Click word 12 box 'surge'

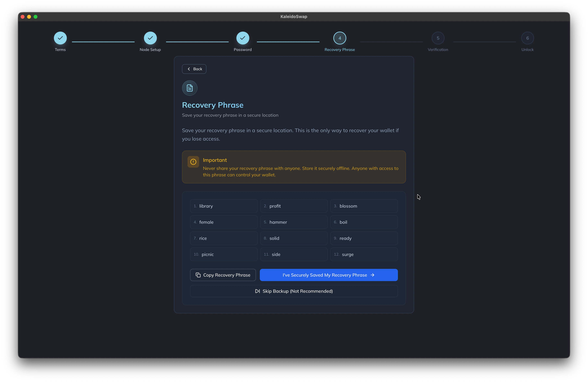pos(364,254)
